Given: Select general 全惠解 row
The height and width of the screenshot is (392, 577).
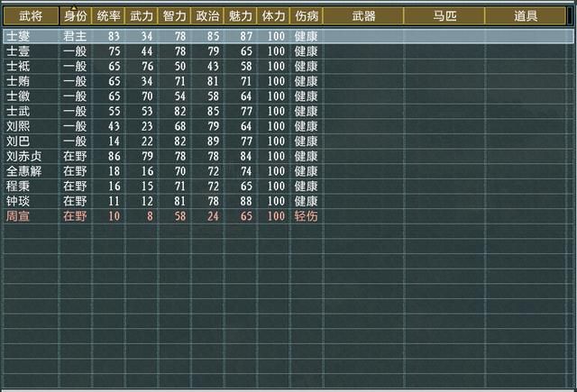Looking at the screenshot, I should click(x=288, y=171).
